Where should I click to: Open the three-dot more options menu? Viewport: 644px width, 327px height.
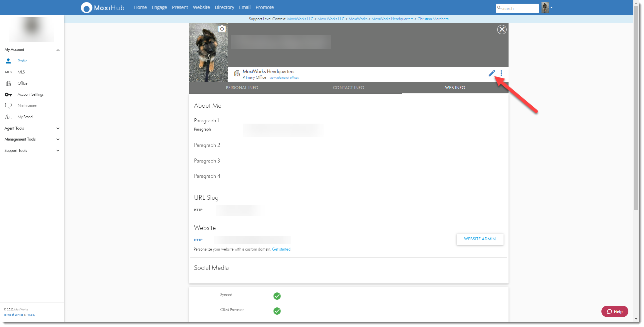click(x=501, y=73)
